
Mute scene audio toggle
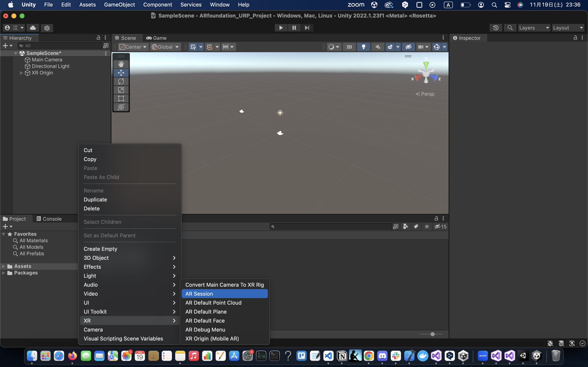point(378,47)
